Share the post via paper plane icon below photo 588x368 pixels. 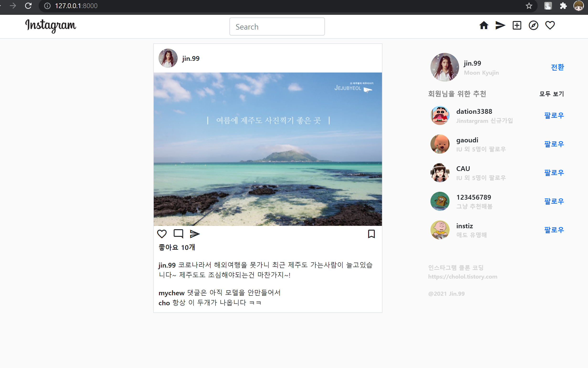click(x=195, y=234)
